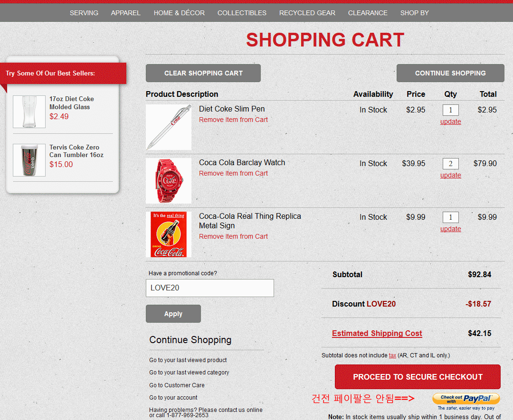The height and width of the screenshot is (420, 513).
Task: Click the Diet Coke Slim Pen thumbnail
Action: point(169,127)
